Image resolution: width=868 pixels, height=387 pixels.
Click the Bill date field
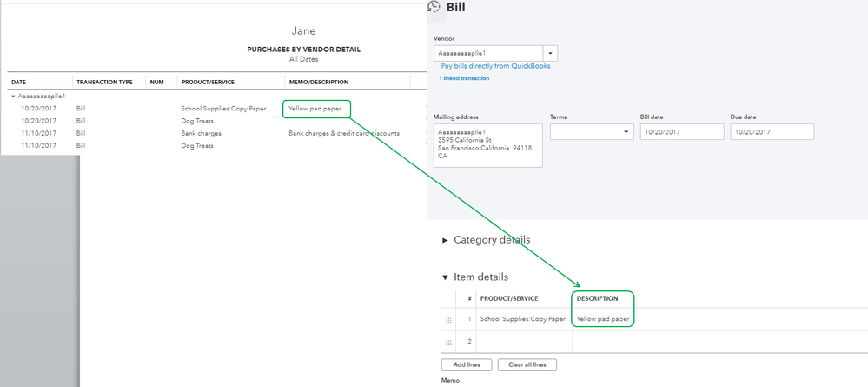(681, 131)
